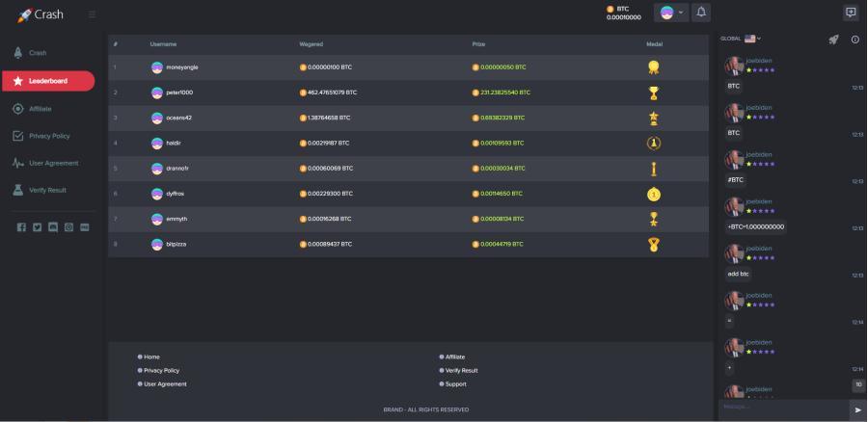
Task: Open the Affiliate sidebar item
Action: pos(32,109)
